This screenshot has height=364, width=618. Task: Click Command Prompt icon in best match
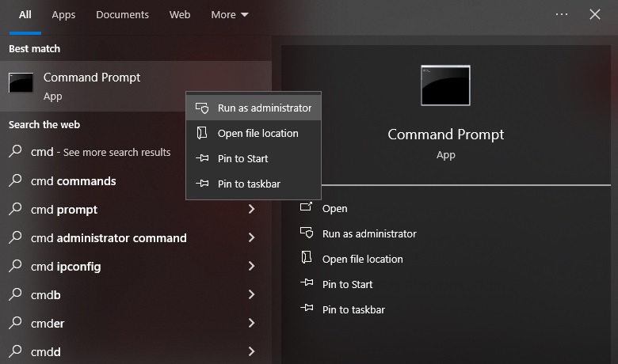click(x=21, y=82)
